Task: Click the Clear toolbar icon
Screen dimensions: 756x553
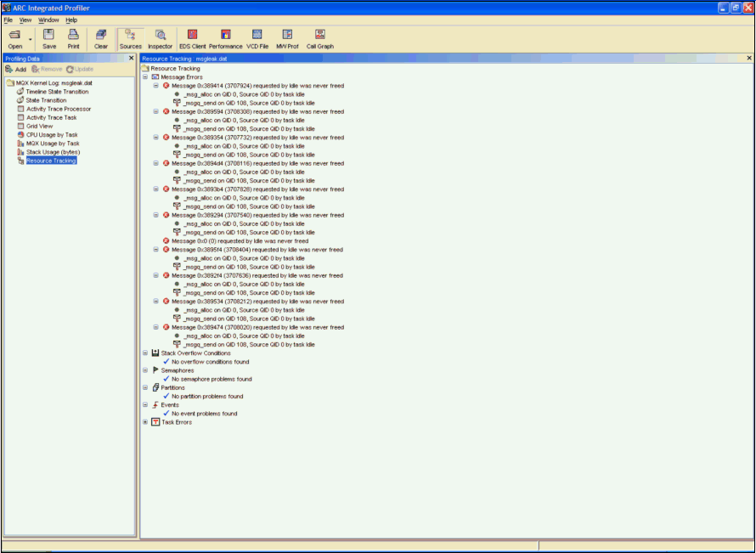Action: (x=101, y=38)
